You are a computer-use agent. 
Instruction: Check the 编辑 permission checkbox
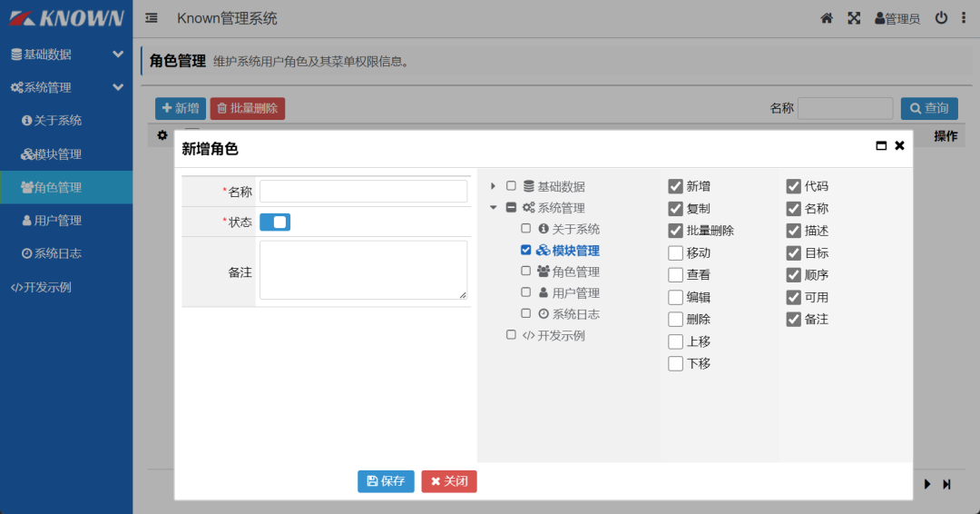coord(675,298)
